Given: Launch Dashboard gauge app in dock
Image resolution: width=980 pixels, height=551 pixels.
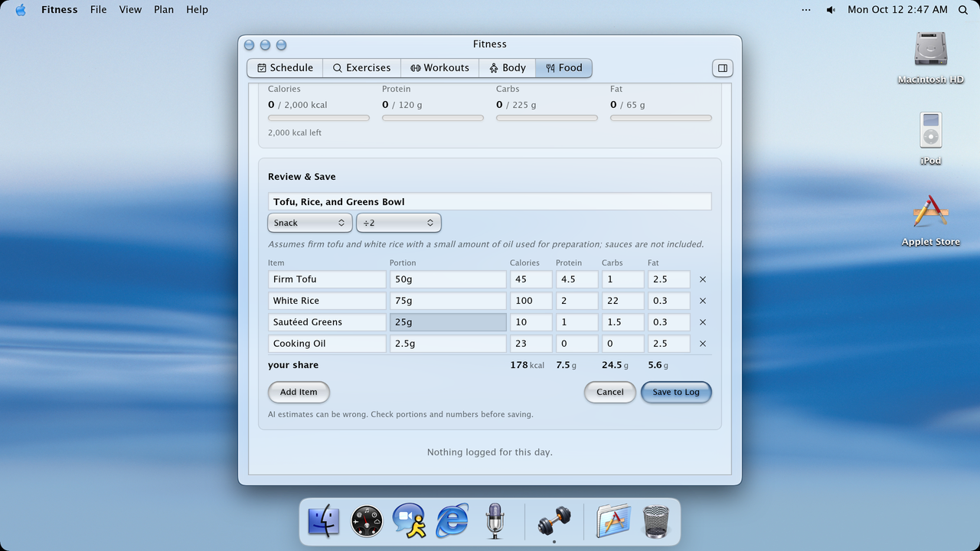Looking at the screenshot, I should [x=367, y=521].
